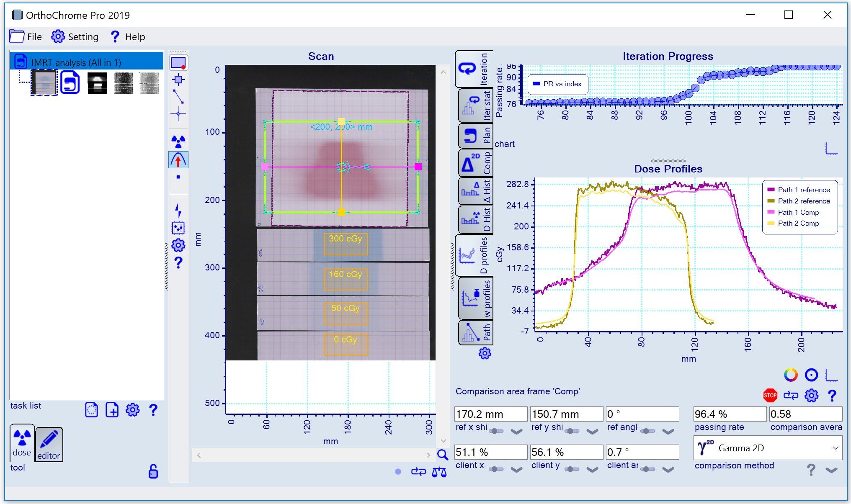Image resolution: width=851 pixels, height=504 pixels.
Task: Open the Gamma 2D comparison method dropdown
Action: (768, 448)
